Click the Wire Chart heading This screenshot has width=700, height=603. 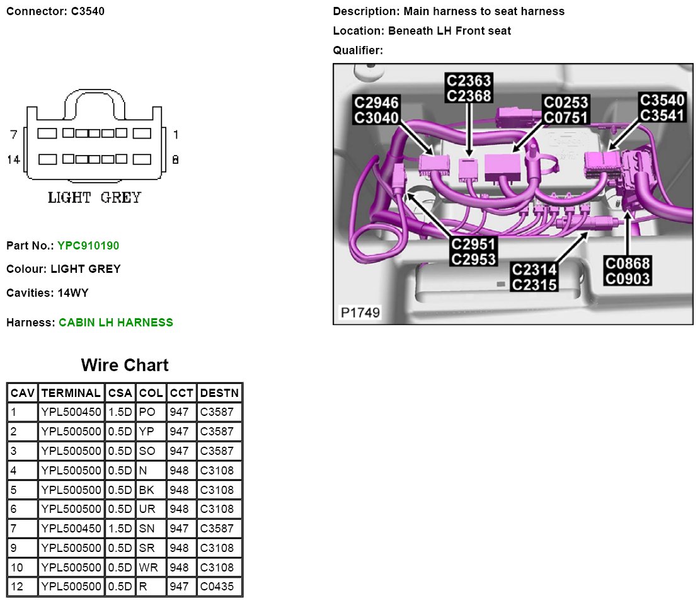125,365
